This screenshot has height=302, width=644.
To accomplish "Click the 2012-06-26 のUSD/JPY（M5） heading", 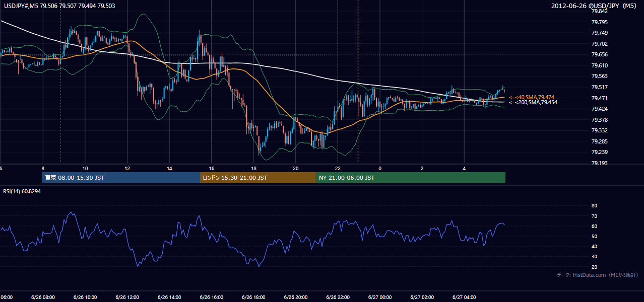I will [595, 6].
